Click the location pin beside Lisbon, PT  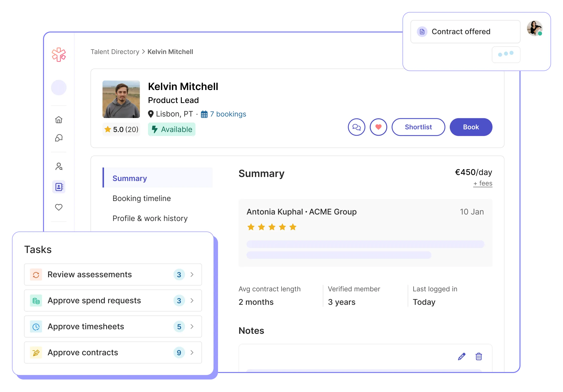[x=151, y=114]
